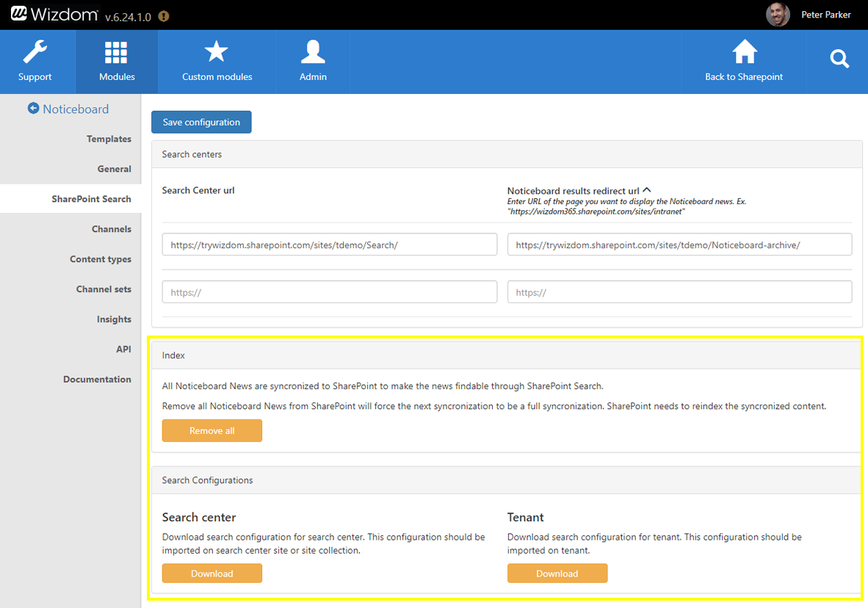Image resolution: width=868 pixels, height=608 pixels.
Task: Click the search magnifier icon
Action: click(839, 59)
